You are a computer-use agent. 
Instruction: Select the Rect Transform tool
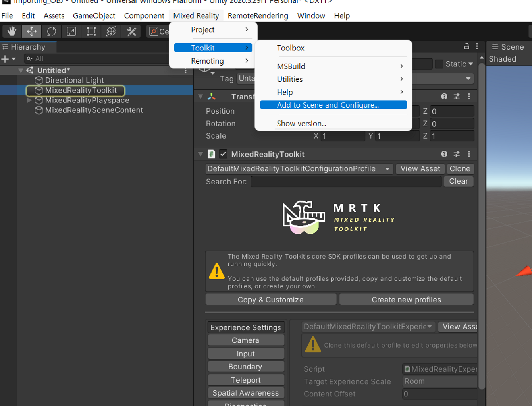tap(91, 31)
